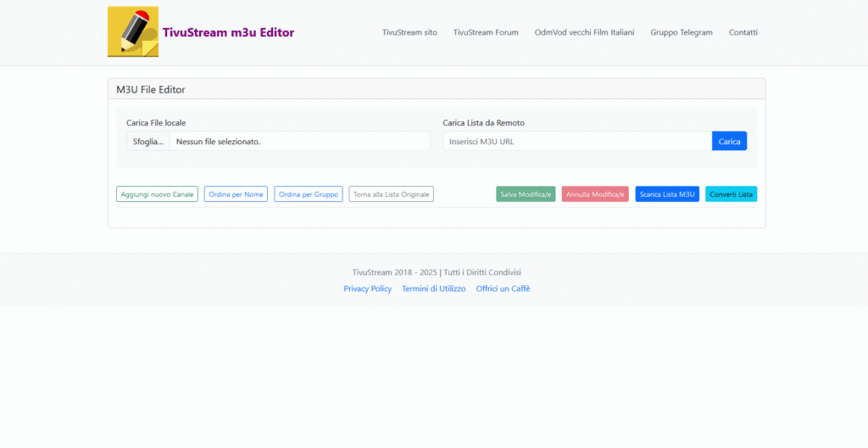Open the Contatti page
The image size is (868, 448).
click(x=743, y=32)
